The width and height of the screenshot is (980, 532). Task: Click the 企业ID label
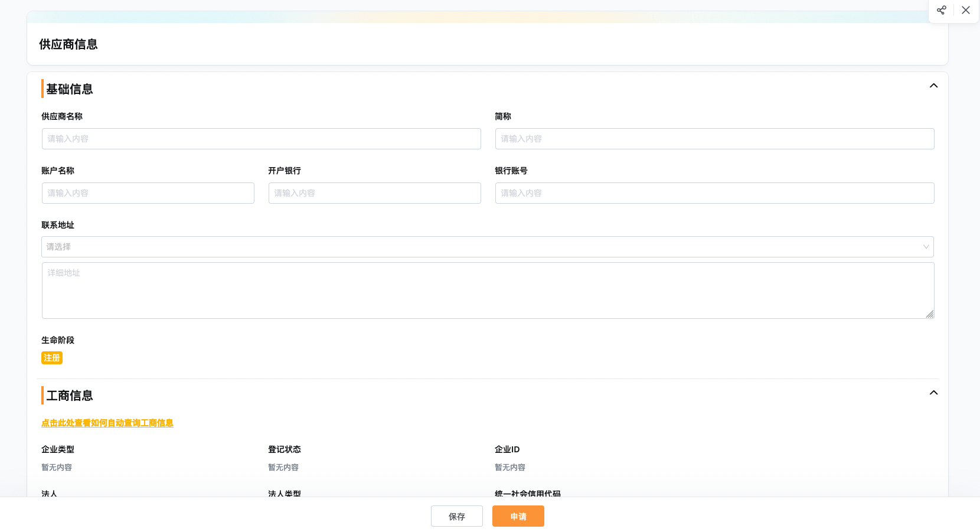507,449
